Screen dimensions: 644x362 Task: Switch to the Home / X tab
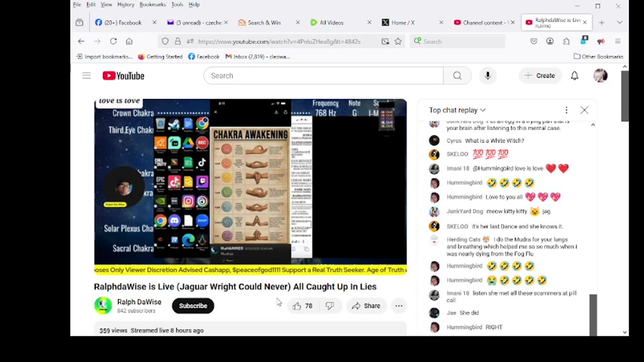(x=412, y=23)
